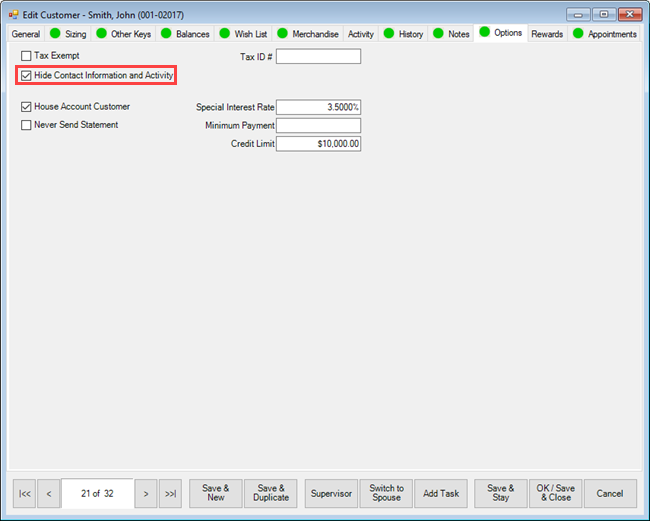Select the Rewards tab
650x521 pixels.
(x=547, y=34)
